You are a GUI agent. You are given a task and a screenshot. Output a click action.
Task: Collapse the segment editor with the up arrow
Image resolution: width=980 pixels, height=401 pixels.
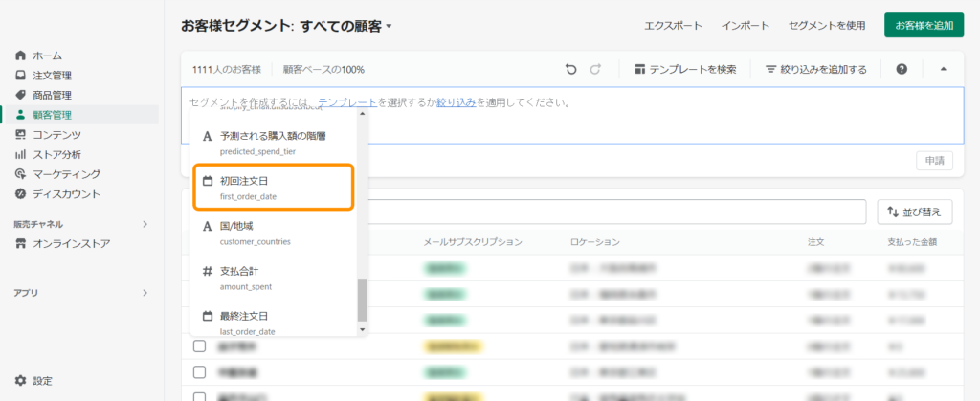click(x=943, y=69)
